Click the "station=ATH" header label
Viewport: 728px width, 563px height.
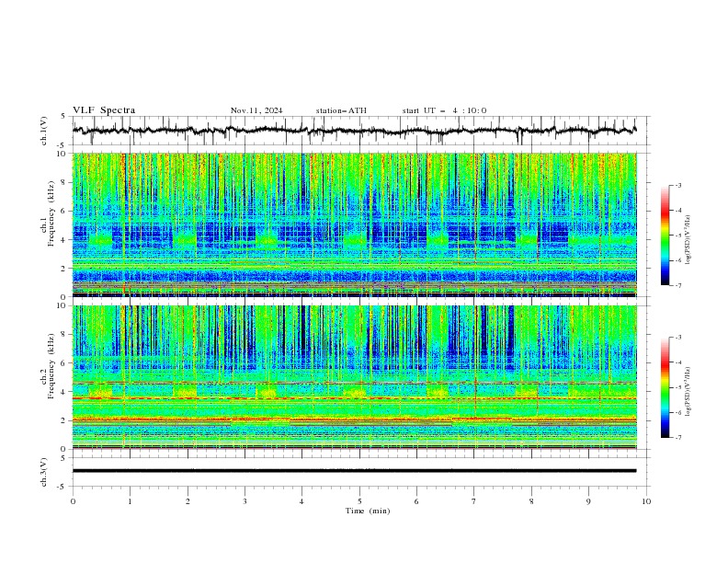341,110
